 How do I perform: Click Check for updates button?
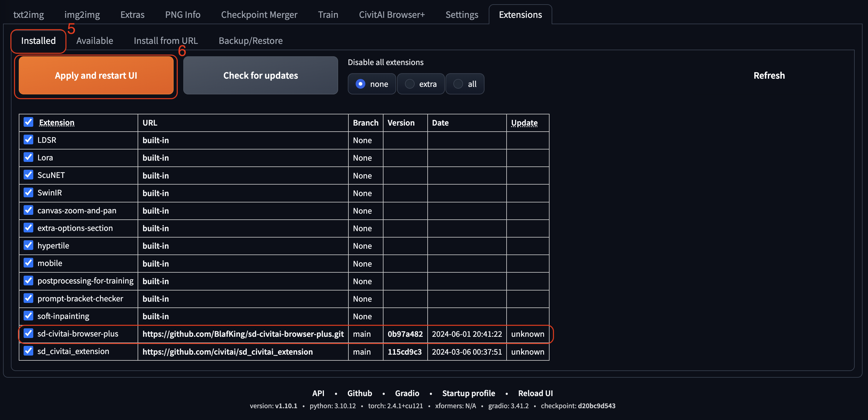point(260,76)
